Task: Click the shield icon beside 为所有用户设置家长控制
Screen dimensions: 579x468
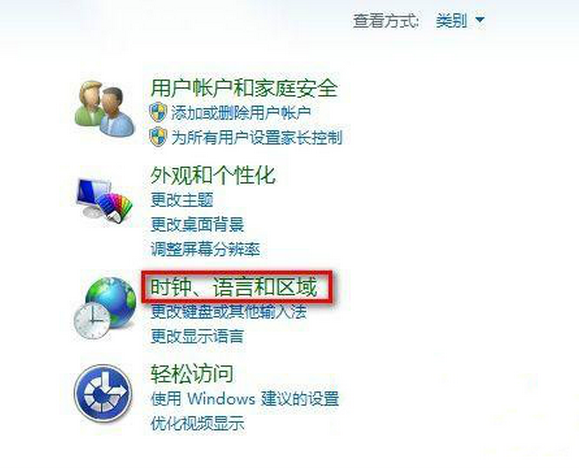Action: tap(158, 137)
